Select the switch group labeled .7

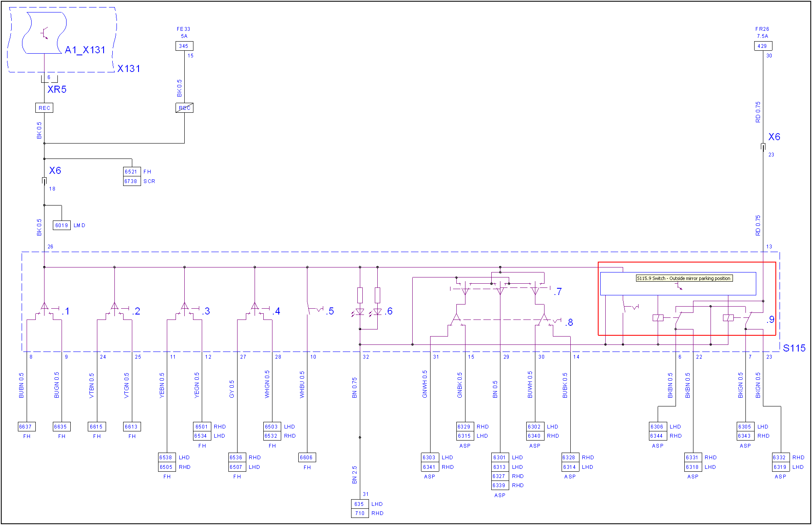(x=500, y=290)
